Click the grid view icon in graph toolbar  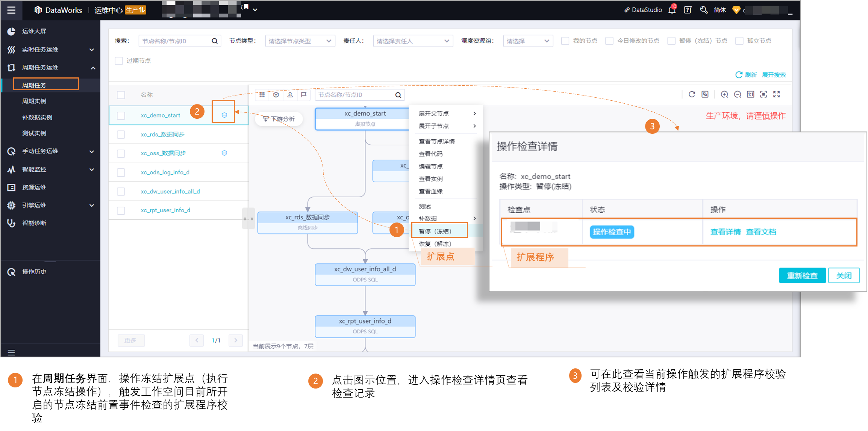(262, 95)
